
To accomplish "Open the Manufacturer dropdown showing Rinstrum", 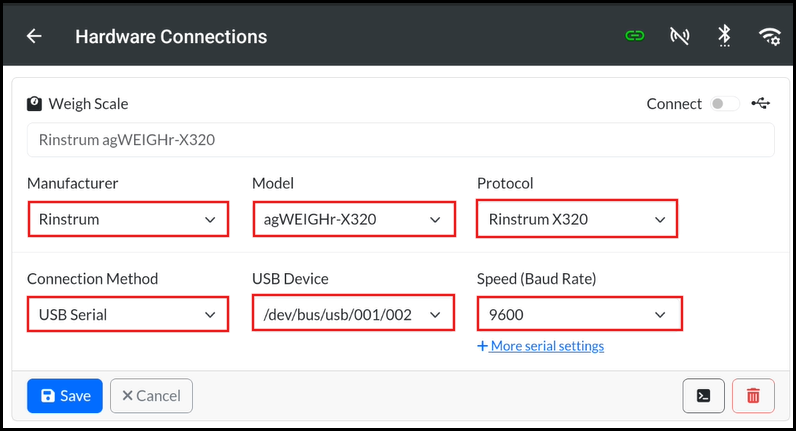I will (128, 219).
